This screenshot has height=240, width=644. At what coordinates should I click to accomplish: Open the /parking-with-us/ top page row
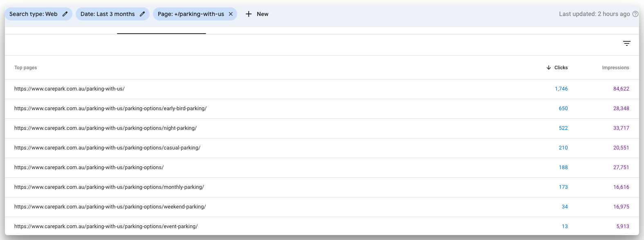click(x=70, y=89)
